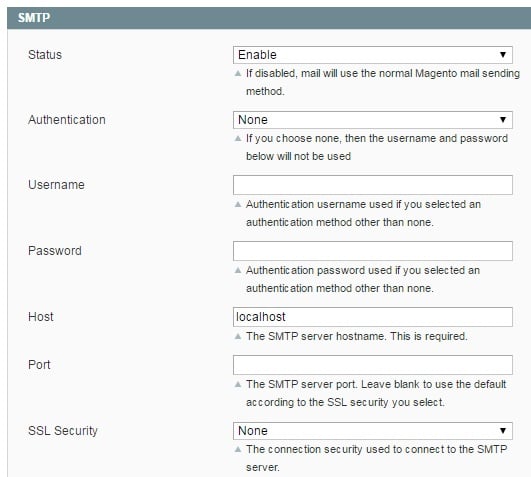Click the hint triangle under Port field

[x=238, y=384]
